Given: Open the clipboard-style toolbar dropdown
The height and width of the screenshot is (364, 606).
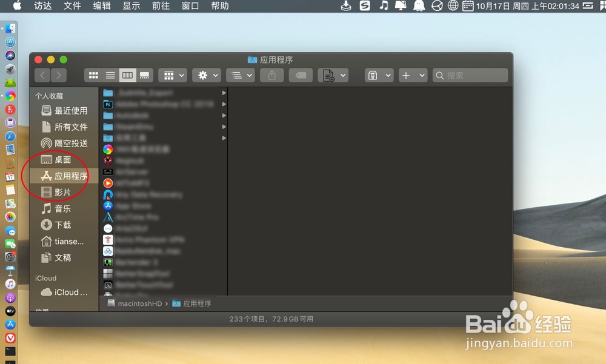Looking at the screenshot, I should point(379,75).
